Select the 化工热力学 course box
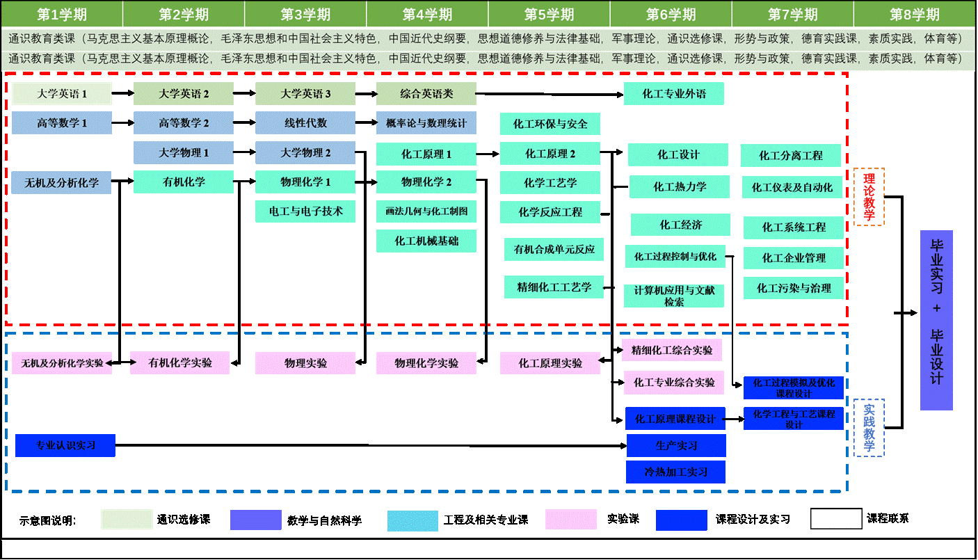The height and width of the screenshot is (560, 978). coord(680,186)
